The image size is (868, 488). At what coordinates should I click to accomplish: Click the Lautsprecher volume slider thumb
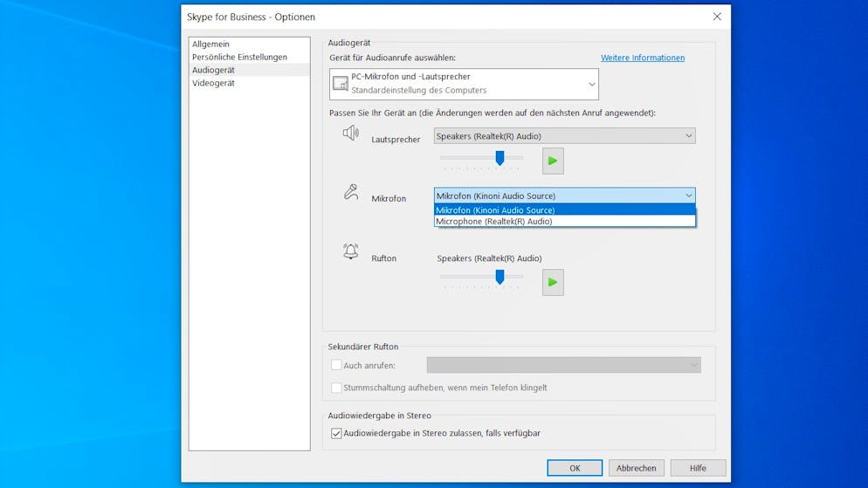click(499, 158)
